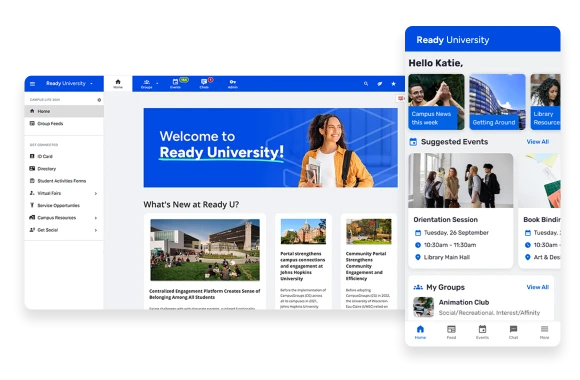Open the Library Resources card
This screenshot has width=580, height=380.
[x=545, y=102]
